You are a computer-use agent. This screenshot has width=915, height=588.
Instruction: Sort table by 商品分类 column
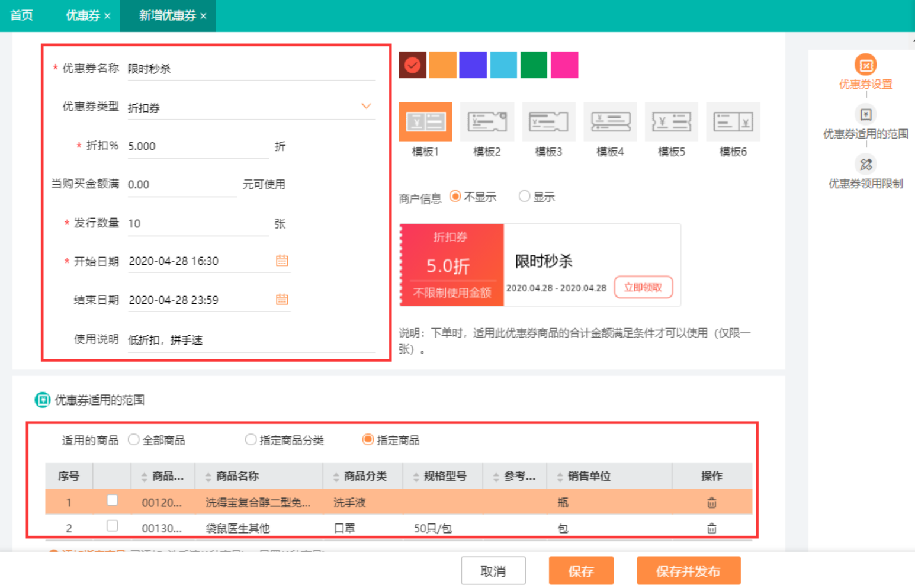click(x=336, y=477)
